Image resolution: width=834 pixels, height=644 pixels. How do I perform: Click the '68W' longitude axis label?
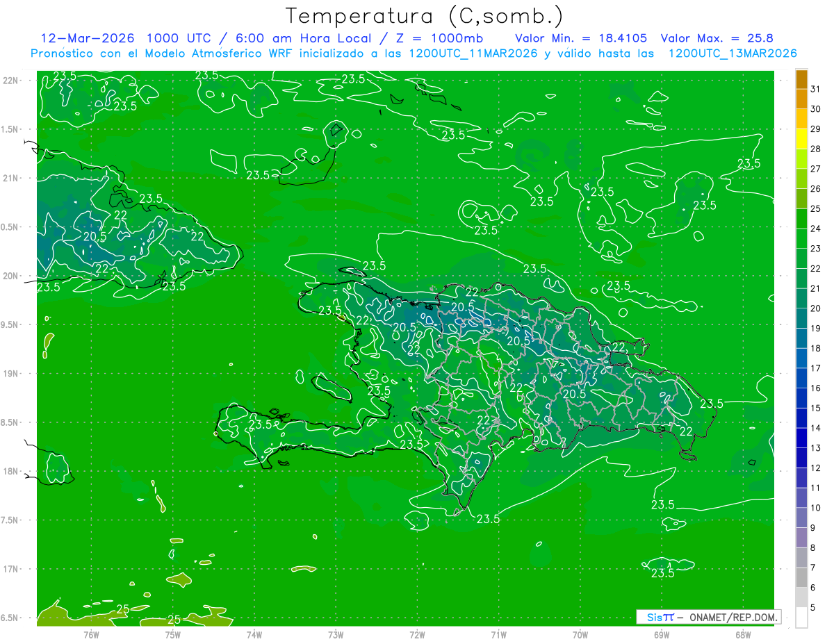pos(743,634)
